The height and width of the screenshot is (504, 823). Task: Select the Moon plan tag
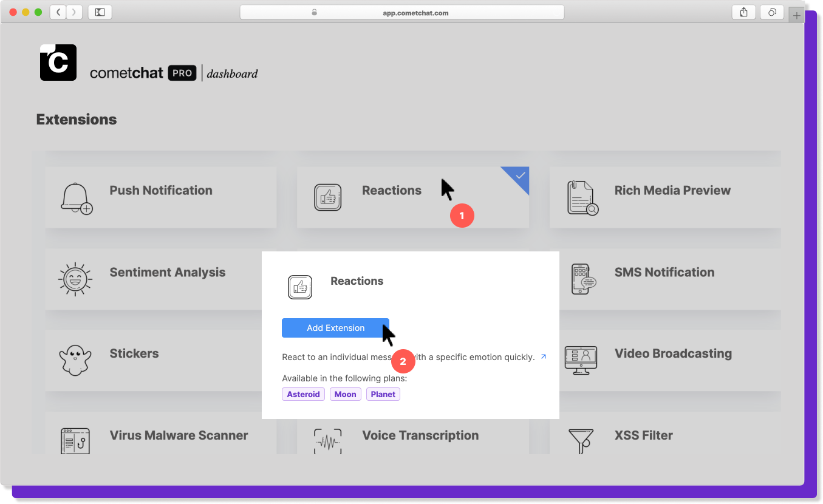(x=346, y=394)
